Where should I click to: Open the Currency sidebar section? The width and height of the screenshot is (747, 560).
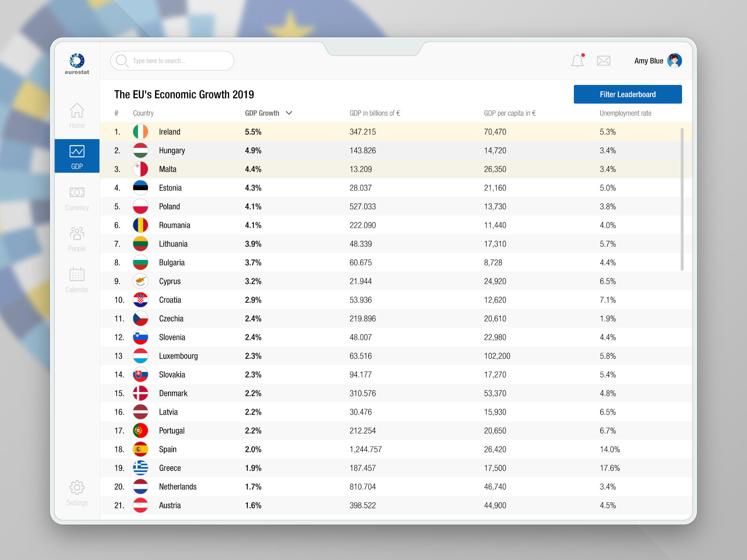tap(77, 198)
